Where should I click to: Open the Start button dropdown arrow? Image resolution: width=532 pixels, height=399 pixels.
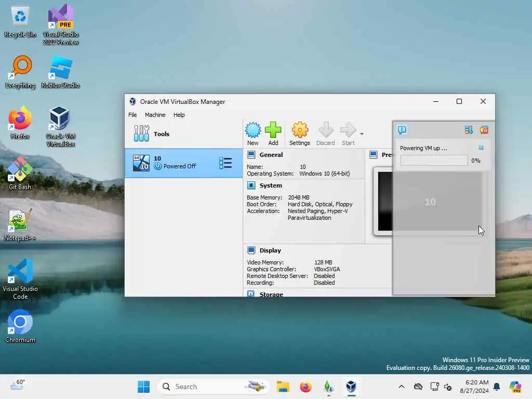362,134
